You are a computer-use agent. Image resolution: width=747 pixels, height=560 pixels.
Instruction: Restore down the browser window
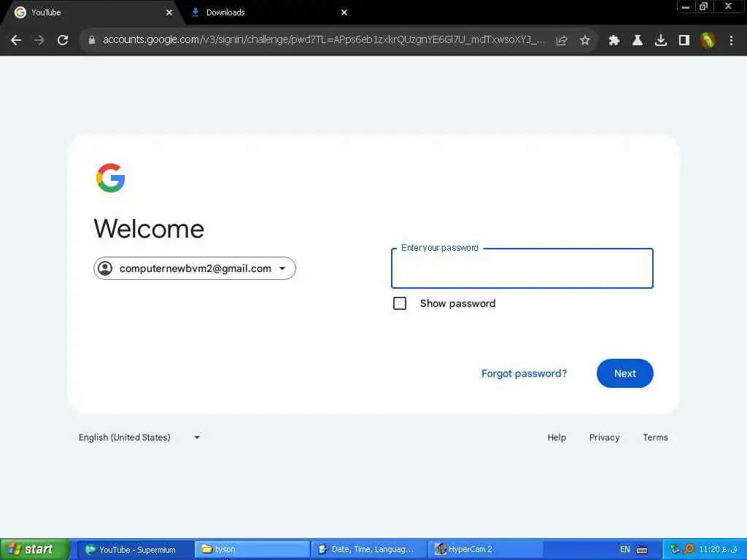(704, 7)
